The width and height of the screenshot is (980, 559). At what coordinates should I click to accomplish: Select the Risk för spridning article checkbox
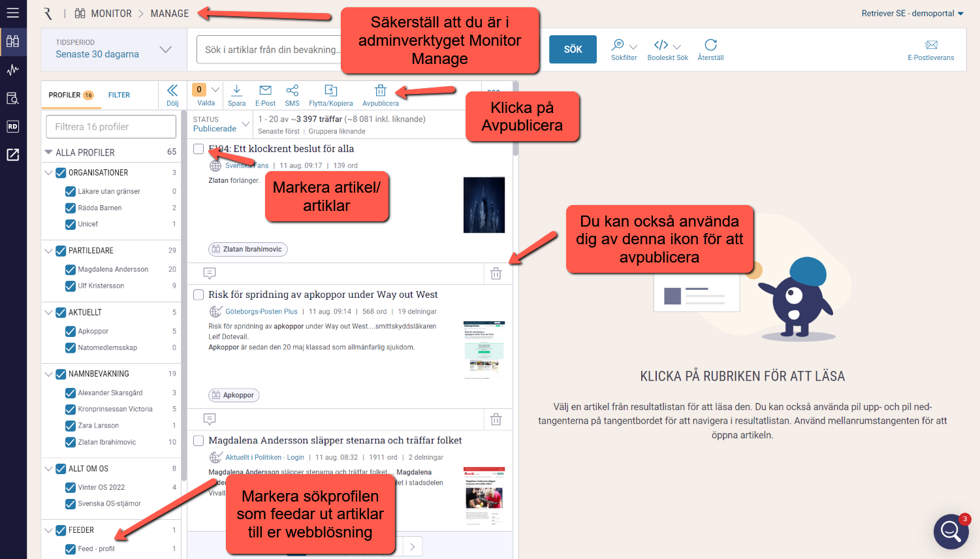[x=198, y=295]
